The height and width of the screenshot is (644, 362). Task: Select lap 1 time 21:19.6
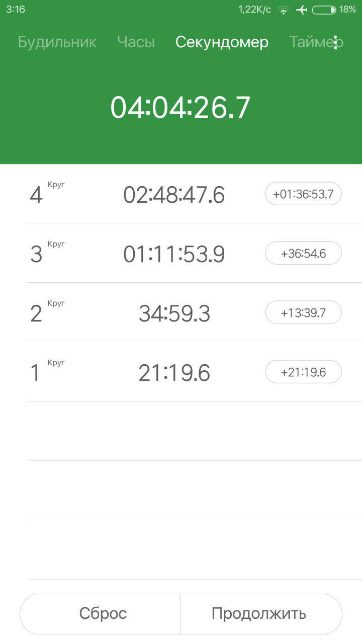tap(174, 373)
